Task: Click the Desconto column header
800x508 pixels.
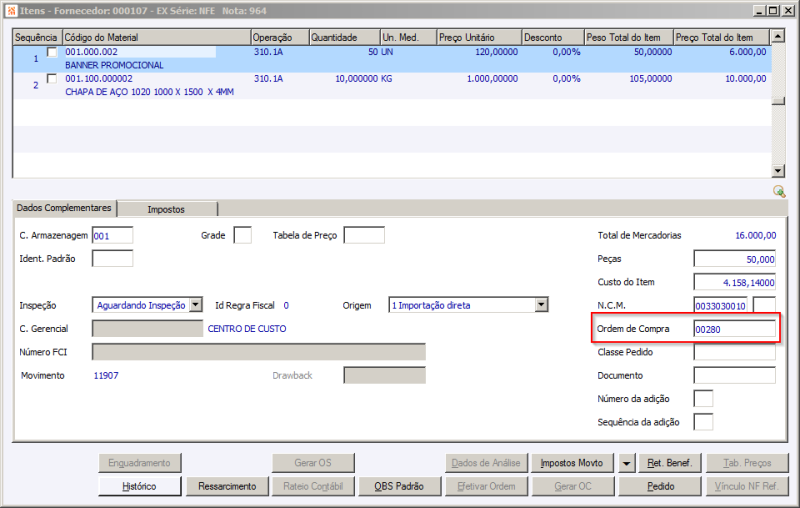Action: tap(553, 37)
